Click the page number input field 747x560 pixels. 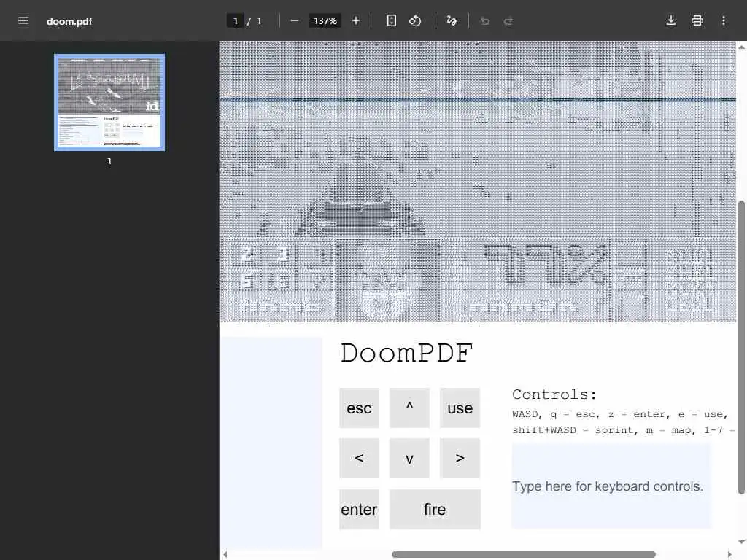tap(236, 21)
